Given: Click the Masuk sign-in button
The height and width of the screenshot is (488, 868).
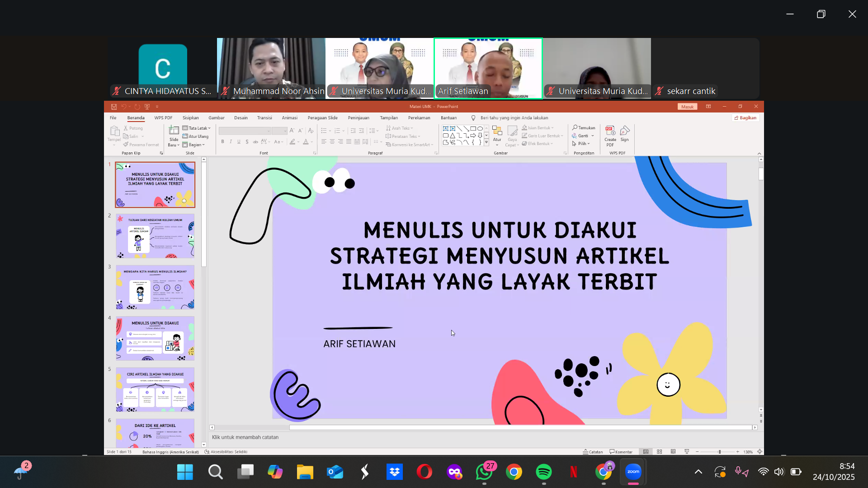Looking at the screenshot, I should click(688, 107).
